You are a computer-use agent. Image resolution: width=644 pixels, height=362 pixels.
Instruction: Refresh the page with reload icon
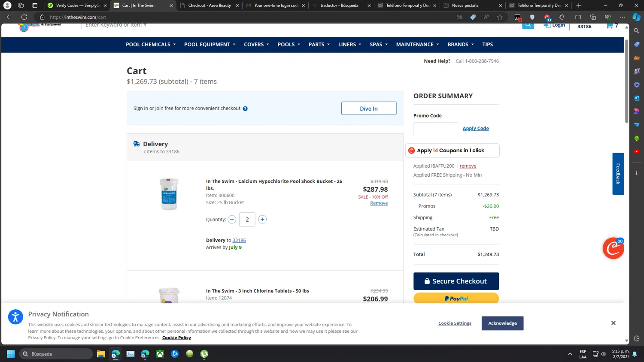click(24, 17)
